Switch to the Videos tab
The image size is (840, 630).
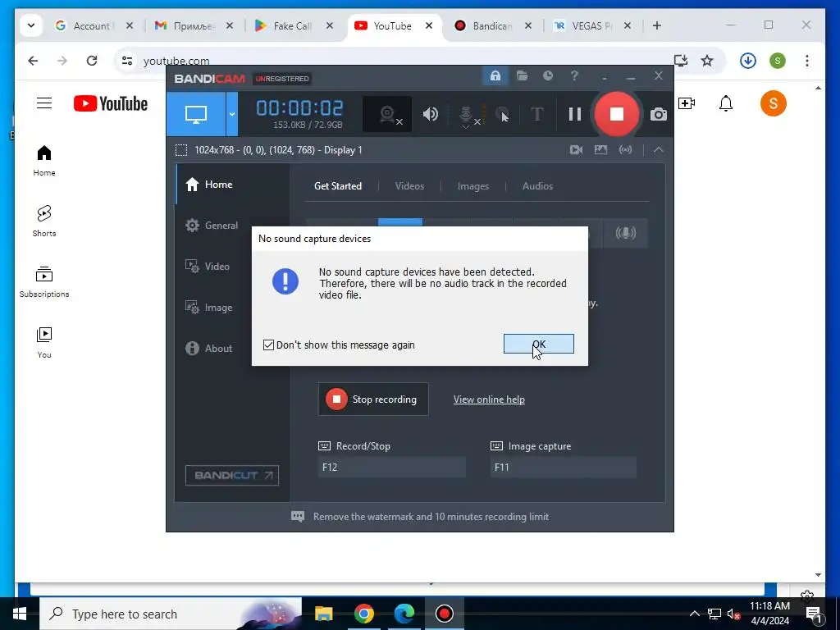[409, 186]
